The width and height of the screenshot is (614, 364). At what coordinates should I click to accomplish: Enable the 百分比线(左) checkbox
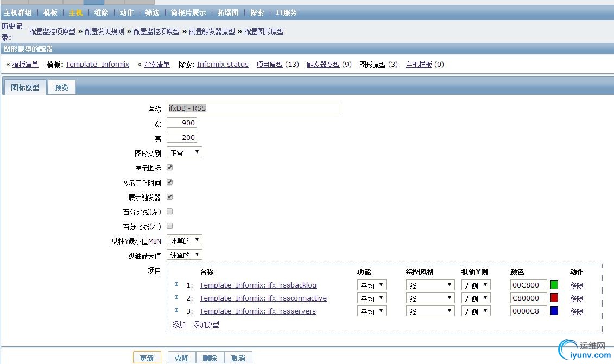click(169, 212)
